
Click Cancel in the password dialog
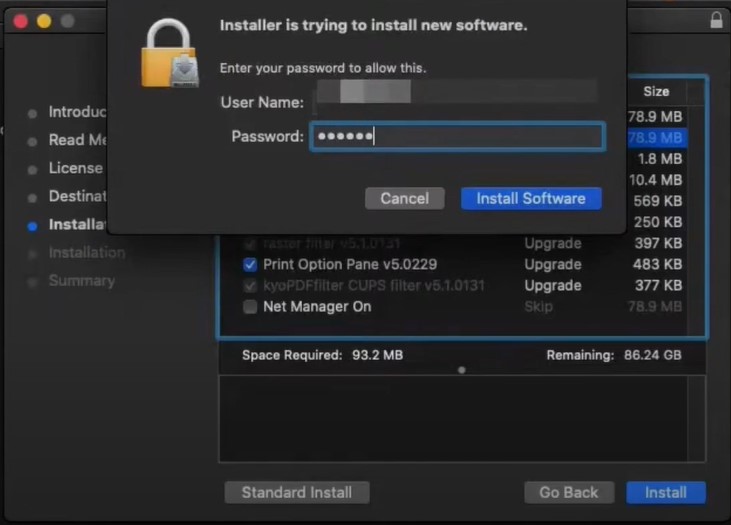(x=405, y=199)
